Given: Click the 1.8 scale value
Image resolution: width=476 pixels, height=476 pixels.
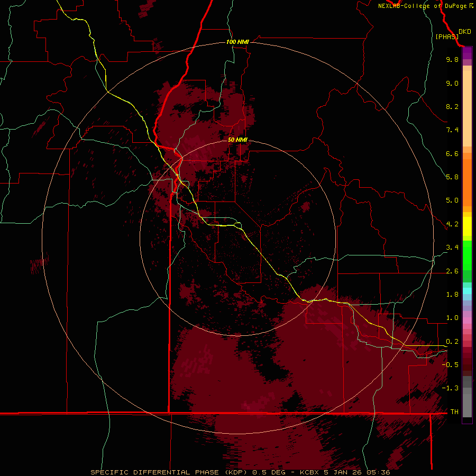Looking at the screenshot, I should click(452, 295).
